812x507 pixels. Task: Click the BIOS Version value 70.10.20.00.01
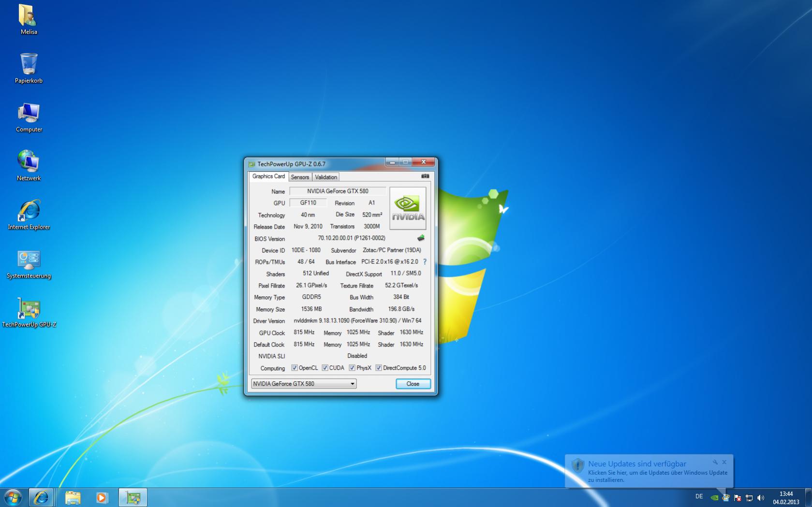coord(352,238)
